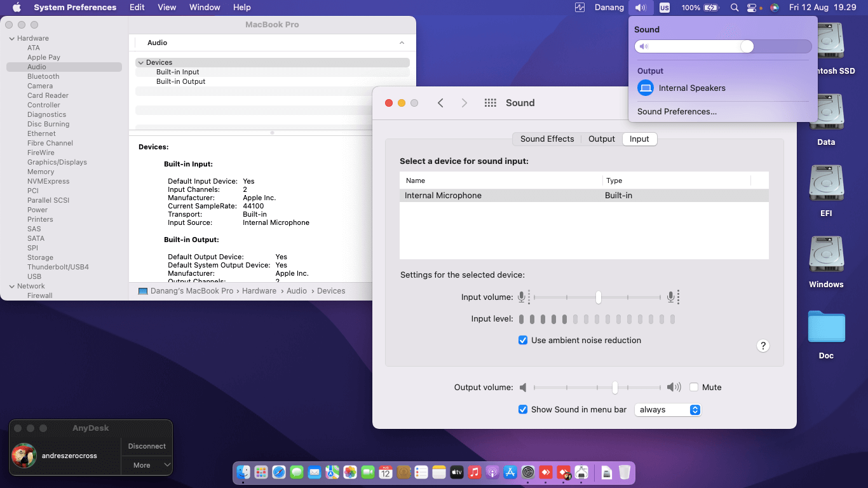
Task: Check the Mute checkbox
Action: coord(694,388)
